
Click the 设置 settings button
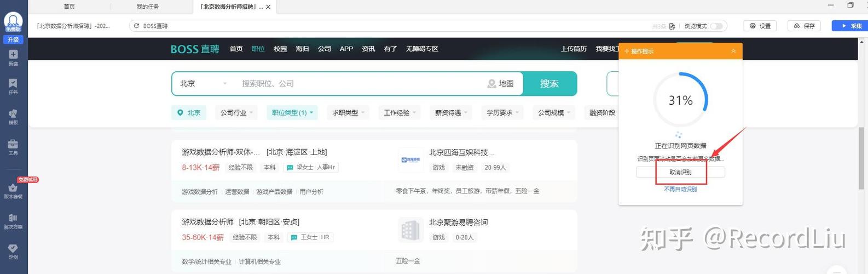coord(760,26)
